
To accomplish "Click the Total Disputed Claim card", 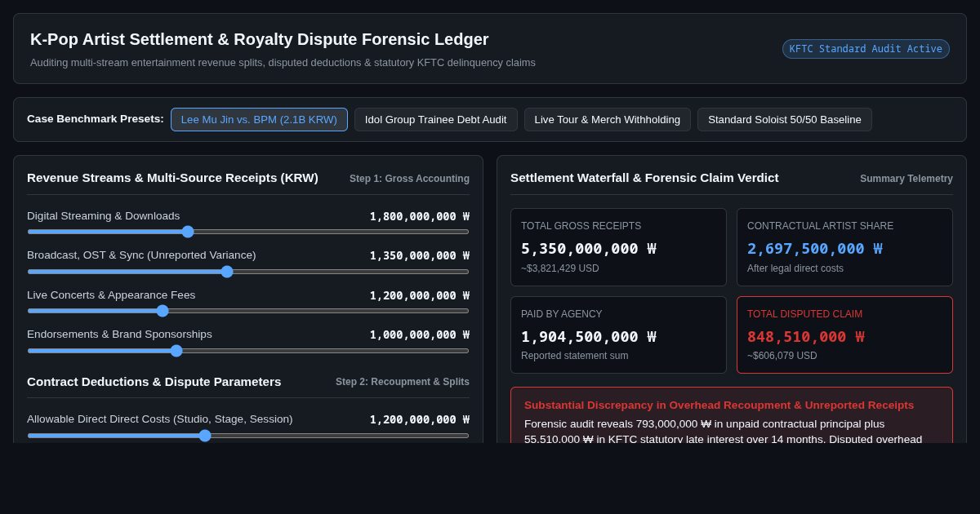I will (x=844, y=335).
